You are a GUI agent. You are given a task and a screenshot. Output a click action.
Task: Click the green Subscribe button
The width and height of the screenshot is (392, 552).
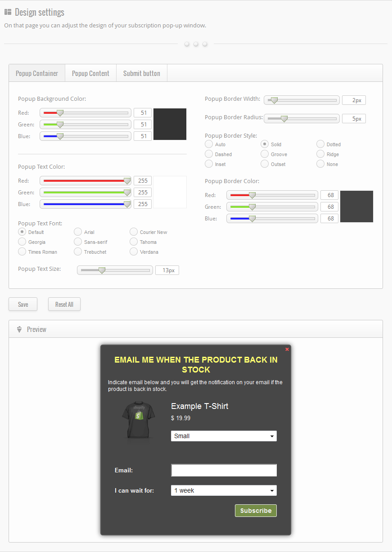pyautogui.click(x=256, y=511)
